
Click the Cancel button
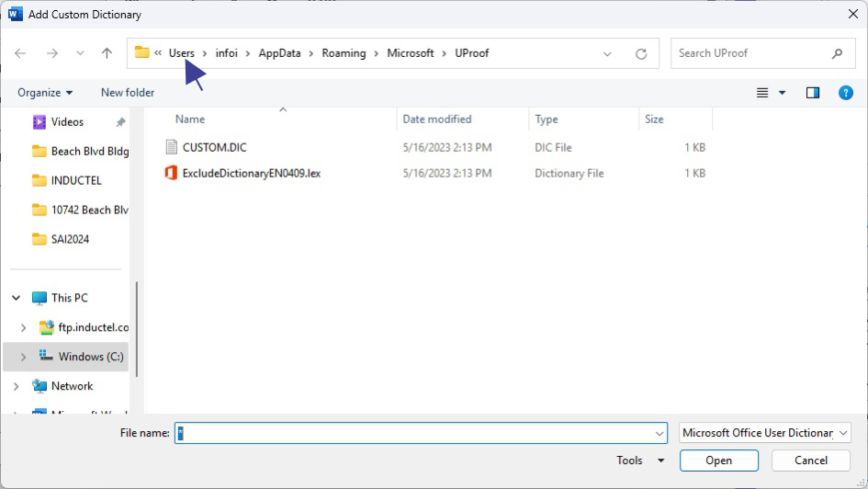tap(810, 461)
